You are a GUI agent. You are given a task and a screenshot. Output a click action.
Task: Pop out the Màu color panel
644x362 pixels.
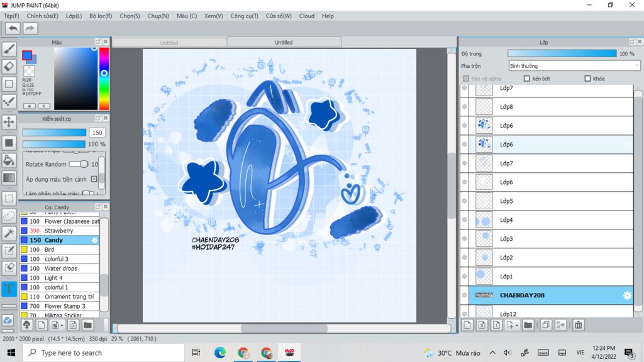click(x=97, y=42)
